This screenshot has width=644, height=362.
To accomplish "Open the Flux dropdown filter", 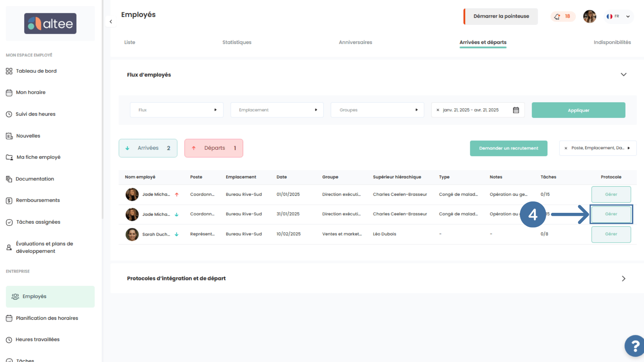I will [x=176, y=110].
